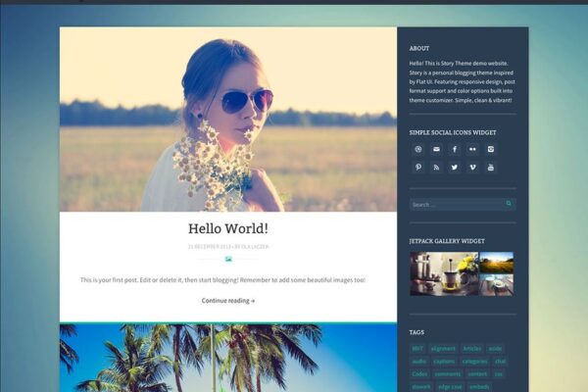Select the 'Articles' tag

(x=471, y=349)
